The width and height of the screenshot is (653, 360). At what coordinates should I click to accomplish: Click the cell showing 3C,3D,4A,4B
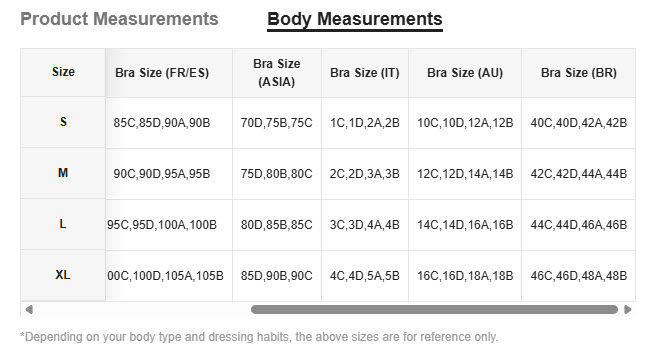(365, 225)
